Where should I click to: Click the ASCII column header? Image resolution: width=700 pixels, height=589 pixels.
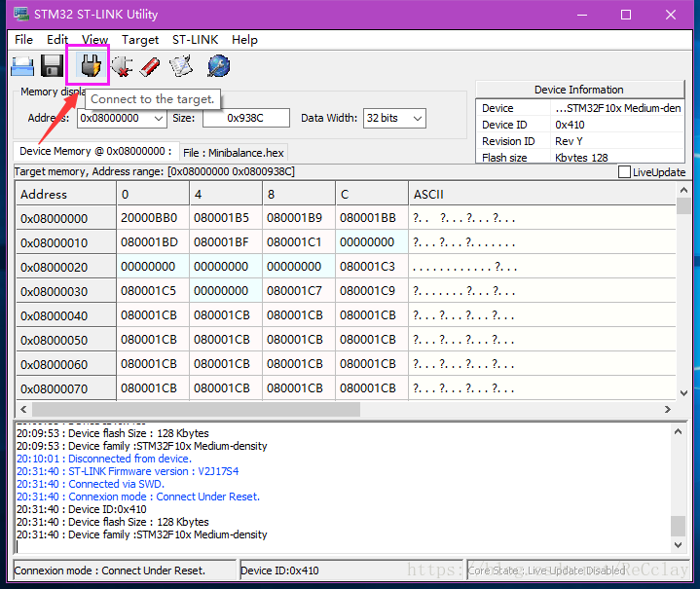pos(428,194)
